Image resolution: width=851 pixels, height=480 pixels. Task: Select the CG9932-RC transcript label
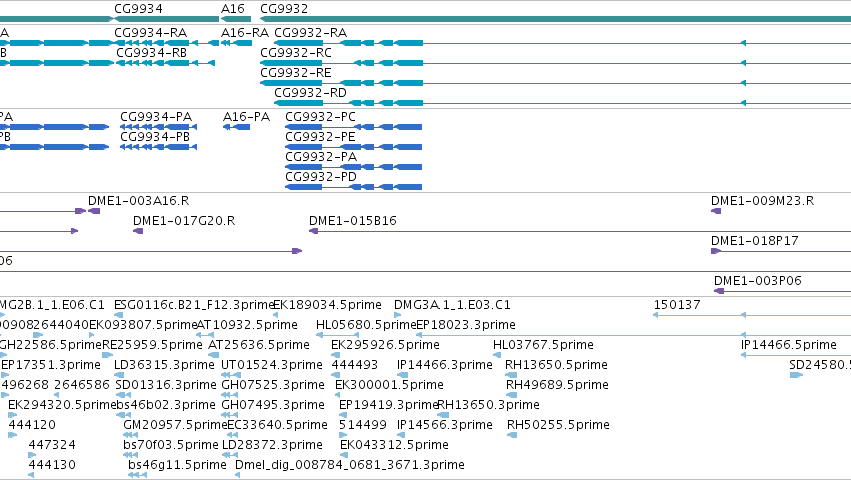click(x=296, y=53)
